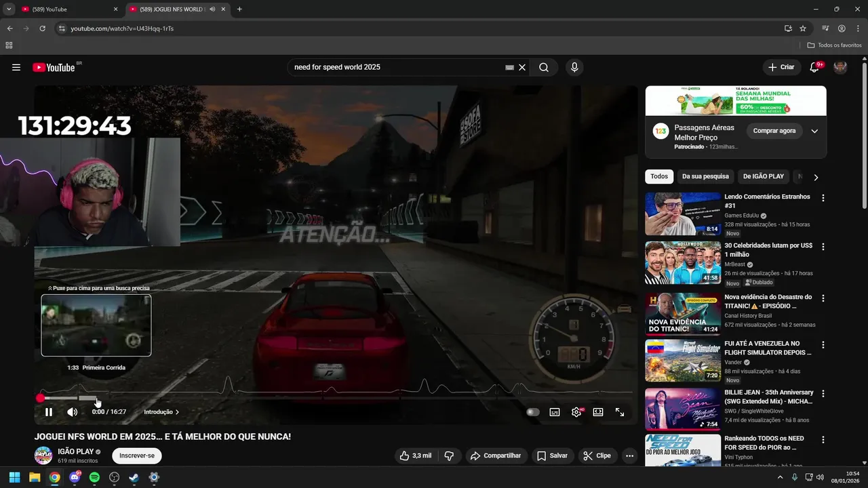Open options for 30 Celebridades video

tap(823, 247)
